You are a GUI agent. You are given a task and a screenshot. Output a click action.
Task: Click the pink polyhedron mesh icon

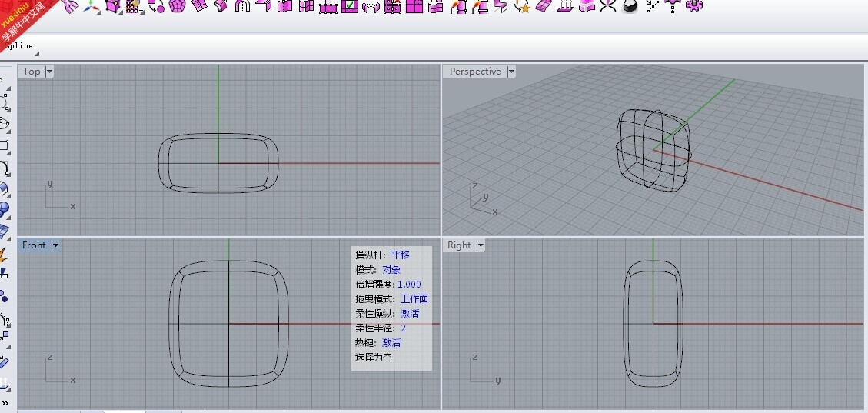(x=177, y=6)
